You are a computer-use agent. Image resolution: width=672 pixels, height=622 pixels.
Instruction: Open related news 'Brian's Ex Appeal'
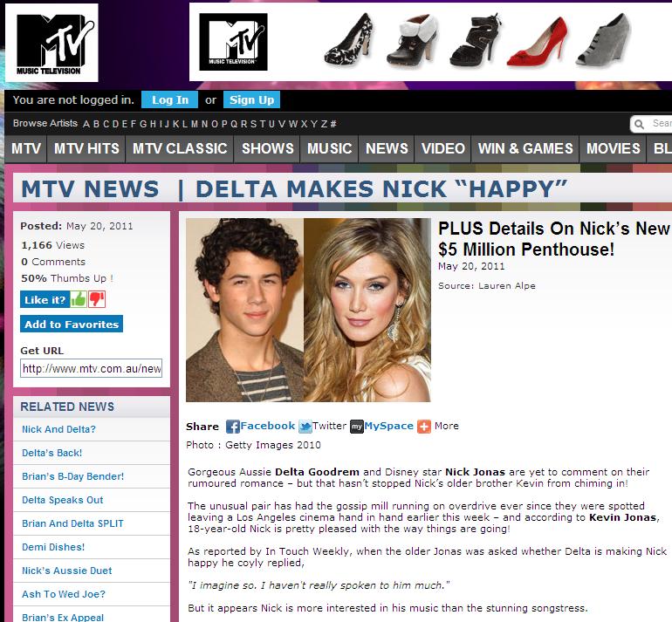pyautogui.click(x=63, y=618)
